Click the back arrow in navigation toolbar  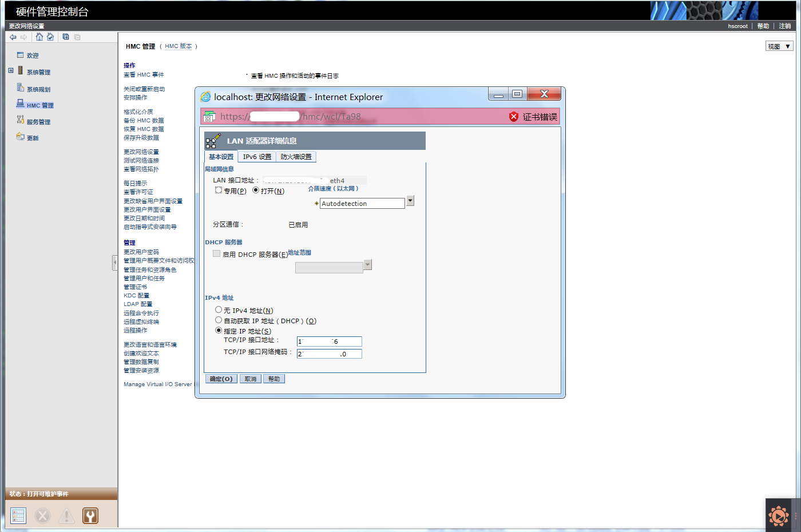(x=13, y=37)
